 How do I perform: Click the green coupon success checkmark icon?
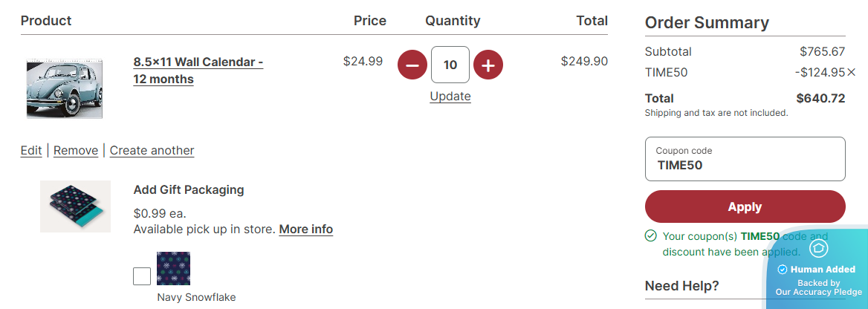[x=651, y=236]
